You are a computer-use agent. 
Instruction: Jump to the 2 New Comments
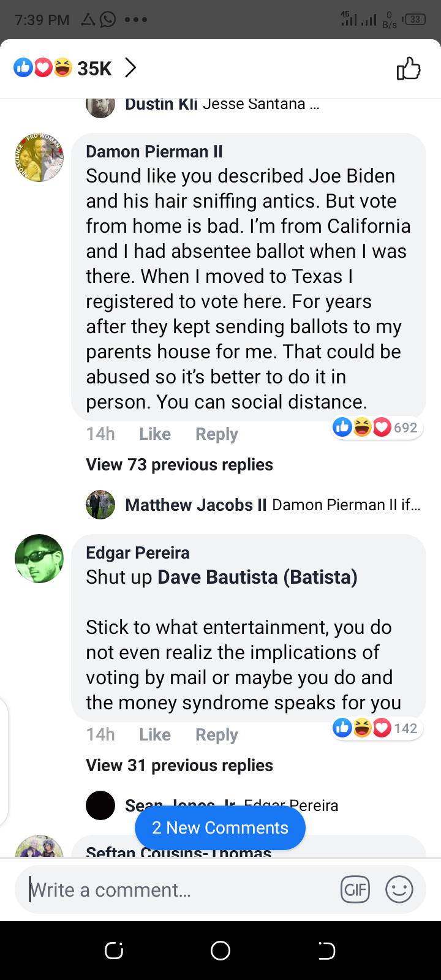point(220,828)
